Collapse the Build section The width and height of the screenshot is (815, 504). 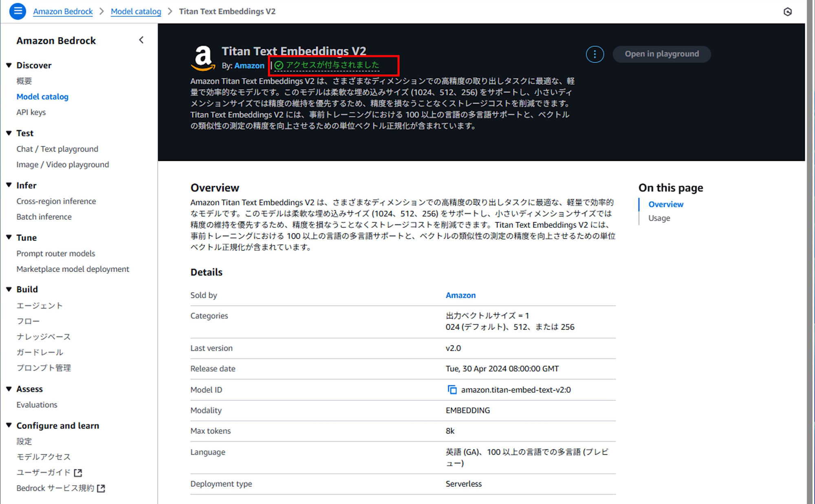9,289
